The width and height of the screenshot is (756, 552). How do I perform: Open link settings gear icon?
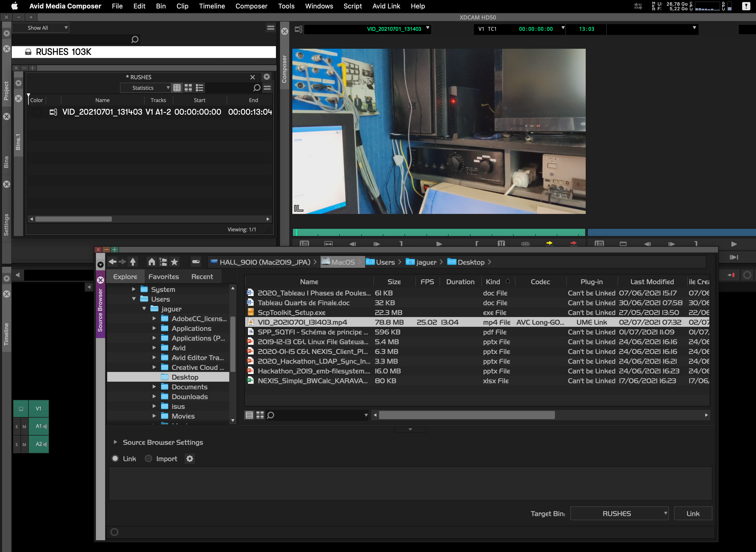190,459
